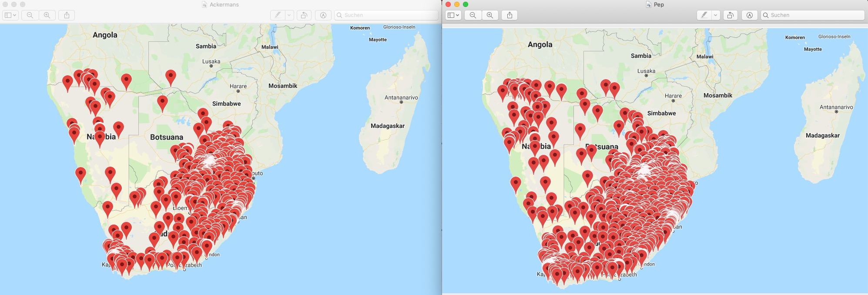Click the Pep document title icon
Screen dimensions: 868x295
coord(648,5)
